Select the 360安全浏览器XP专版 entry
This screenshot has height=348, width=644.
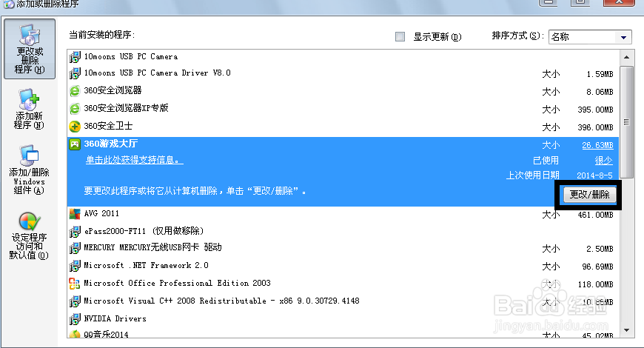pos(343,108)
